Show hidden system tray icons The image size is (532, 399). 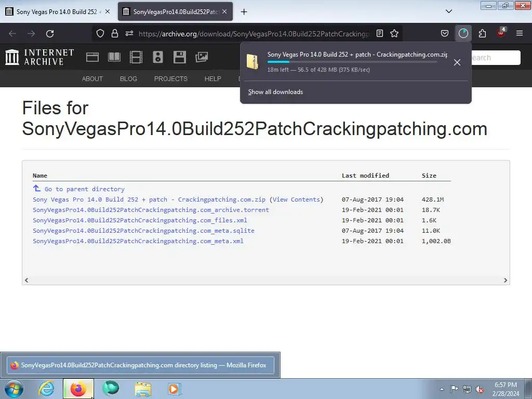click(x=442, y=389)
